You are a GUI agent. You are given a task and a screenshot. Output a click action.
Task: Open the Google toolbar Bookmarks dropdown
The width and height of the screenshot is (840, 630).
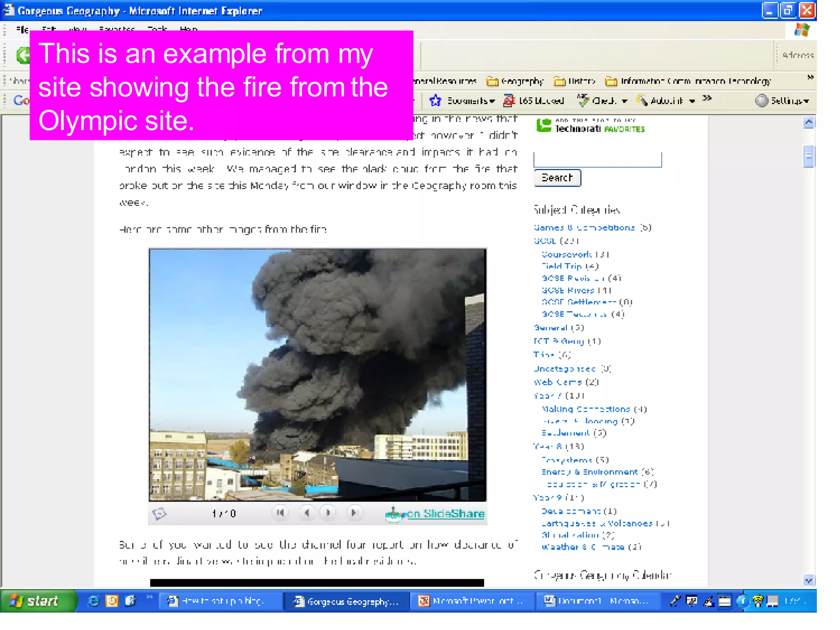[462, 100]
